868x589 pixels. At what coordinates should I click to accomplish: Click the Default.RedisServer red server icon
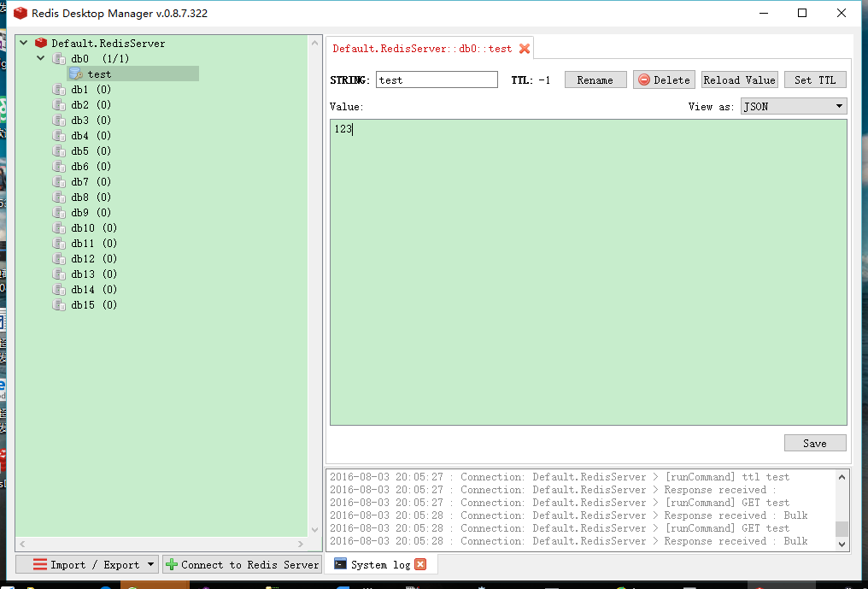tap(41, 43)
